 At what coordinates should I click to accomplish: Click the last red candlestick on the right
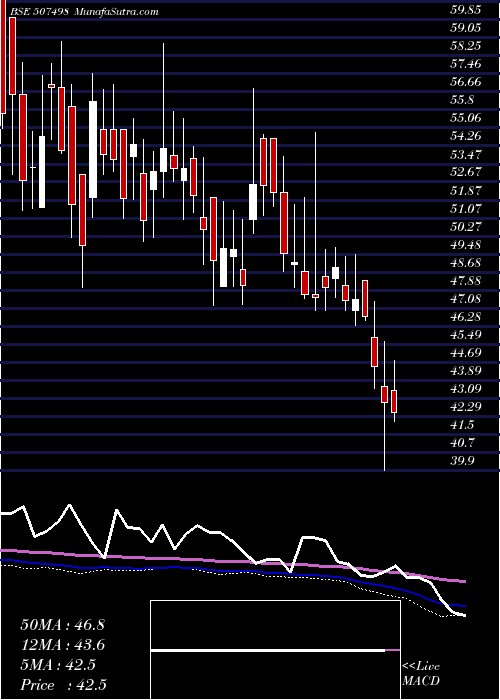(394, 401)
